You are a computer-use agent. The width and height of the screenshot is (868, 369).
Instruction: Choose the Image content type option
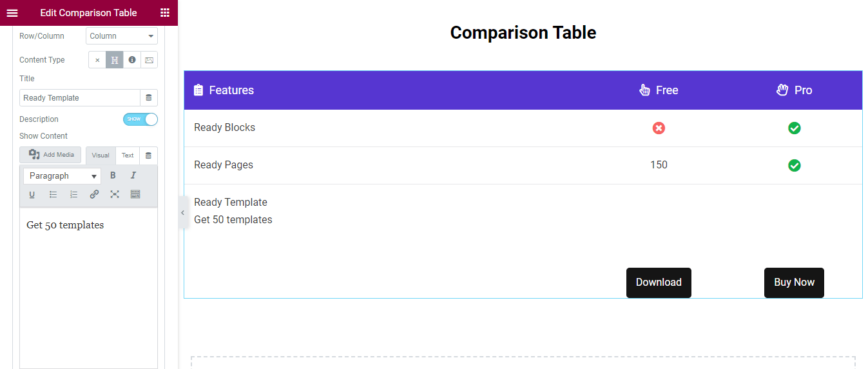149,60
